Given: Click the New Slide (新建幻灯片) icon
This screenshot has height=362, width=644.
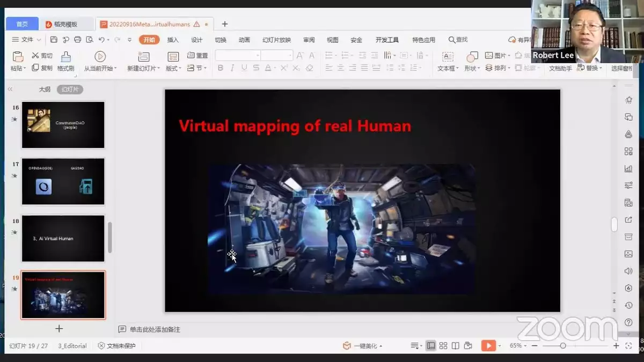Looking at the screenshot, I should pyautogui.click(x=143, y=56).
